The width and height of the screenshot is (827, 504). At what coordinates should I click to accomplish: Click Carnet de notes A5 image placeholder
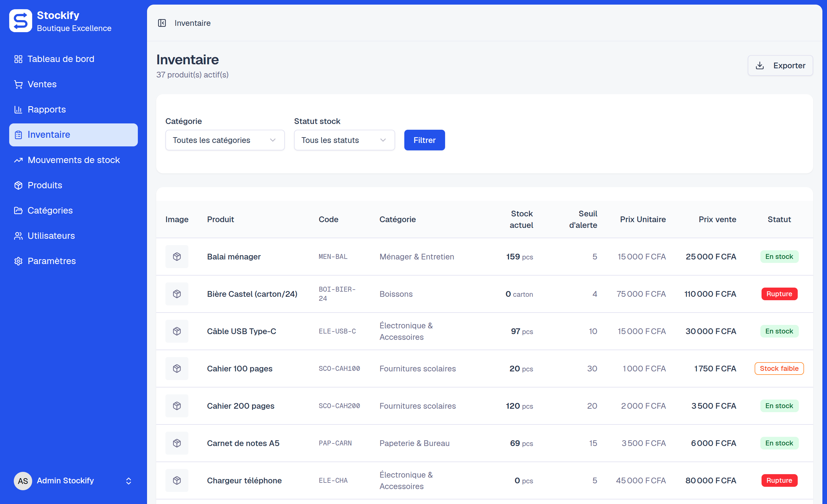click(177, 443)
